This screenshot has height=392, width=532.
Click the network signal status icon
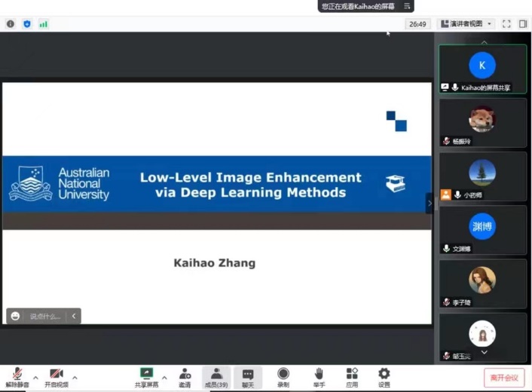point(44,24)
